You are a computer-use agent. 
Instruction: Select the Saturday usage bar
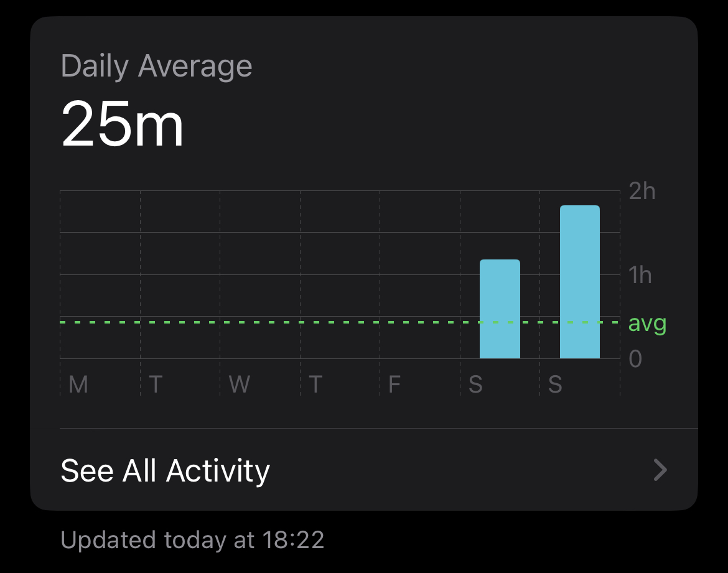500,309
